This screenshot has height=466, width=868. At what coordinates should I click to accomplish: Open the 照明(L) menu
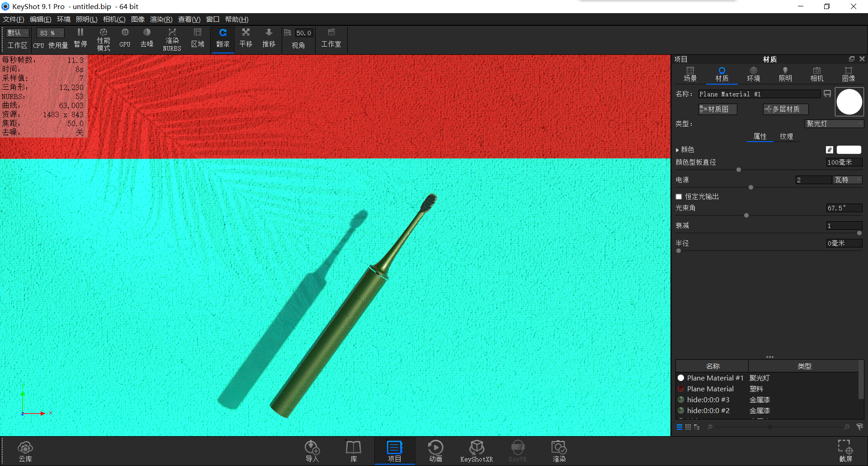click(x=87, y=19)
